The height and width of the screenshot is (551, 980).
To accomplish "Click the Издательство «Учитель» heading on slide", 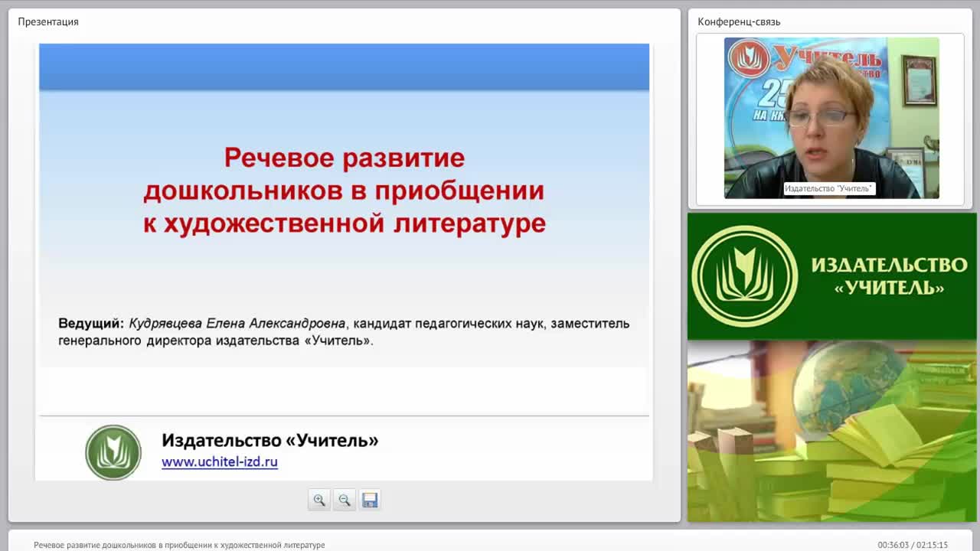I will [269, 440].
